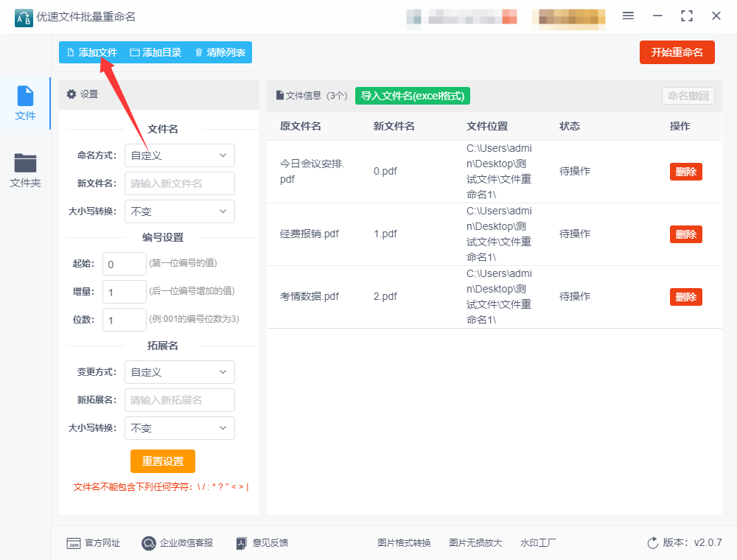Click the 官方网址 .com icon

click(74, 544)
